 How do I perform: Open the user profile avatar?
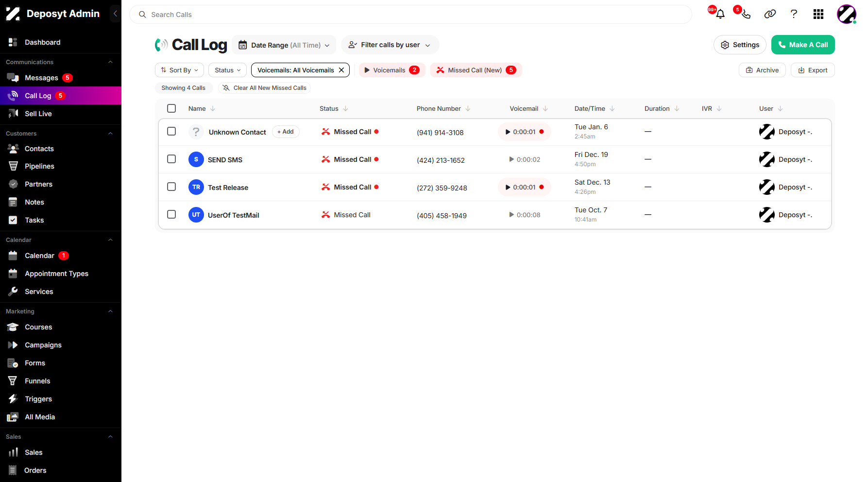pos(846,14)
